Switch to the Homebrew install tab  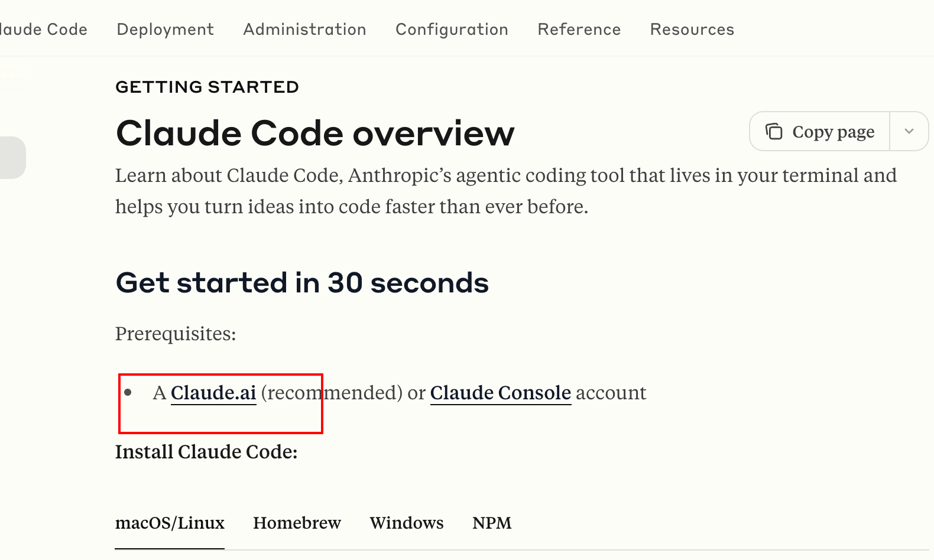297,523
